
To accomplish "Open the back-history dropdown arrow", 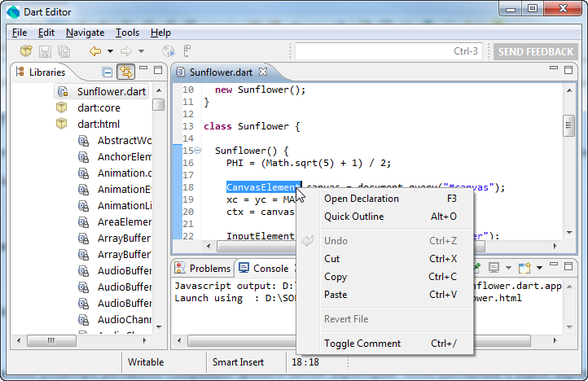I will [110, 51].
